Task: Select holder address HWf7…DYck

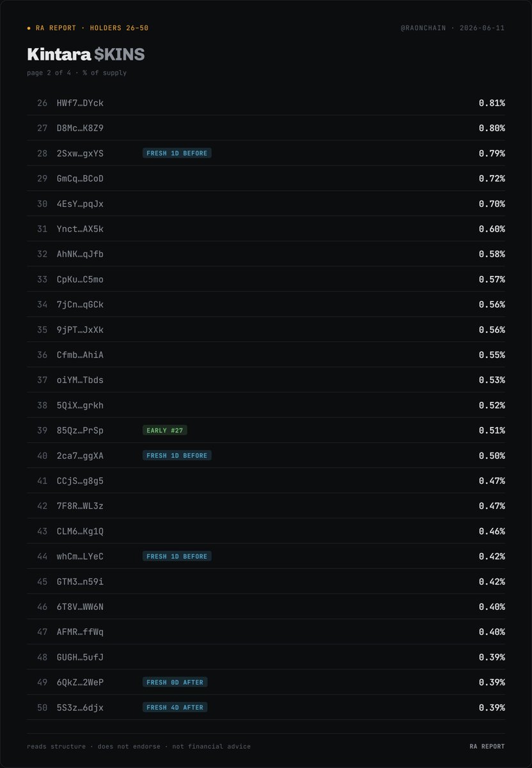Action: point(80,103)
